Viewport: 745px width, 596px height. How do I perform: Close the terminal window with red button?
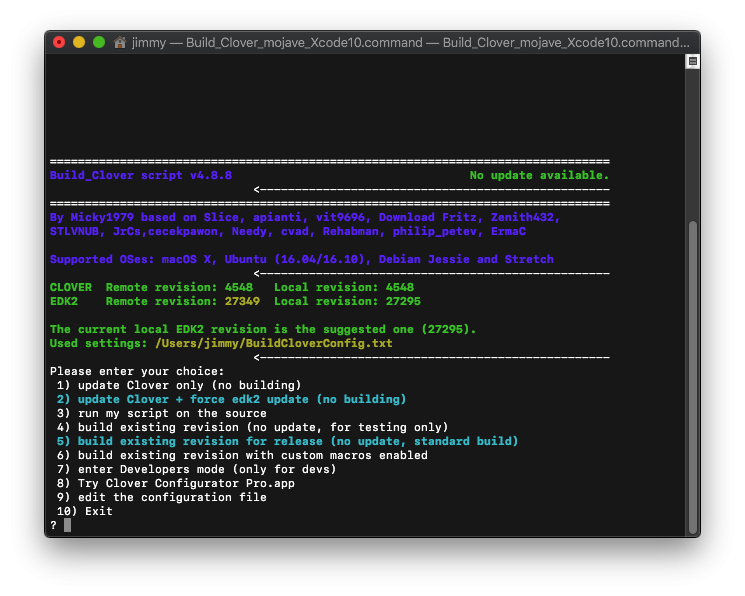click(x=59, y=42)
